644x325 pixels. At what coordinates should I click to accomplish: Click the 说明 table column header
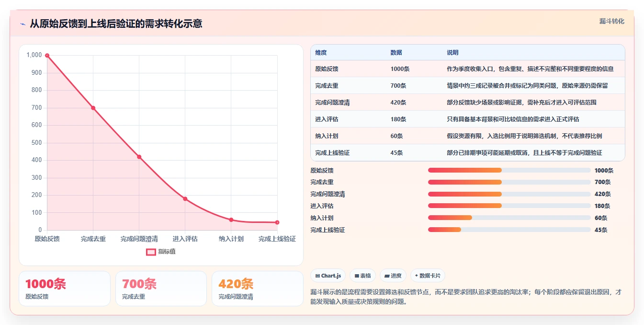click(x=452, y=52)
